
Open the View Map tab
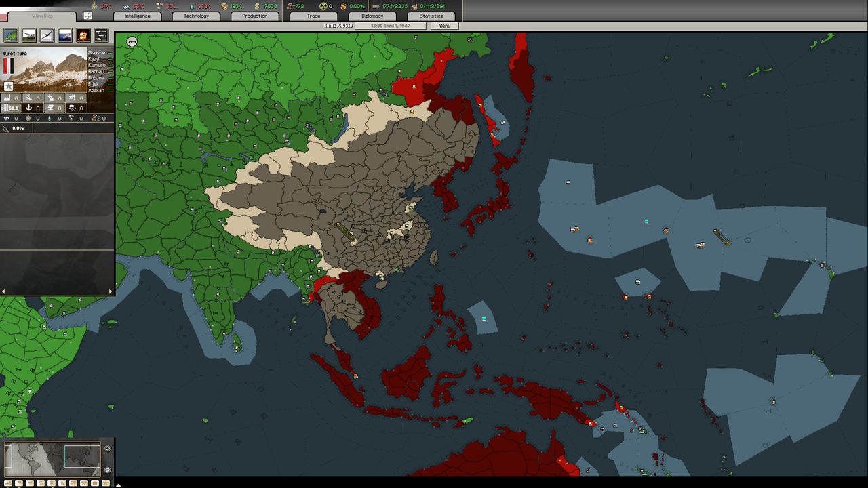point(42,16)
